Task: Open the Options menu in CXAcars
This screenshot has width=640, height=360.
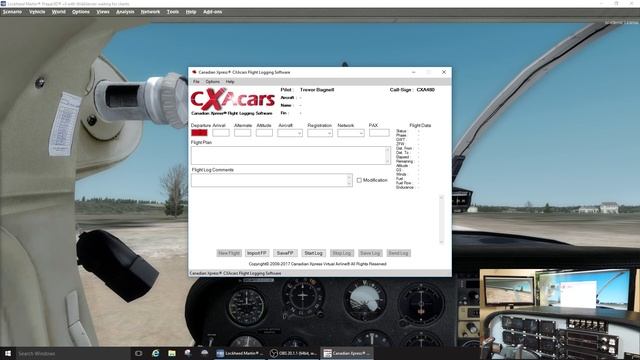Action: (x=213, y=82)
